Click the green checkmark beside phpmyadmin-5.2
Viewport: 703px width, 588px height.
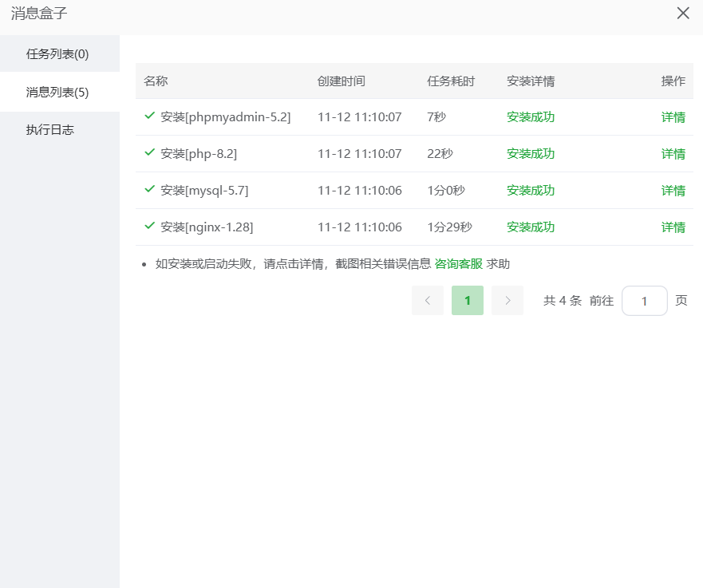[x=149, y=116]
